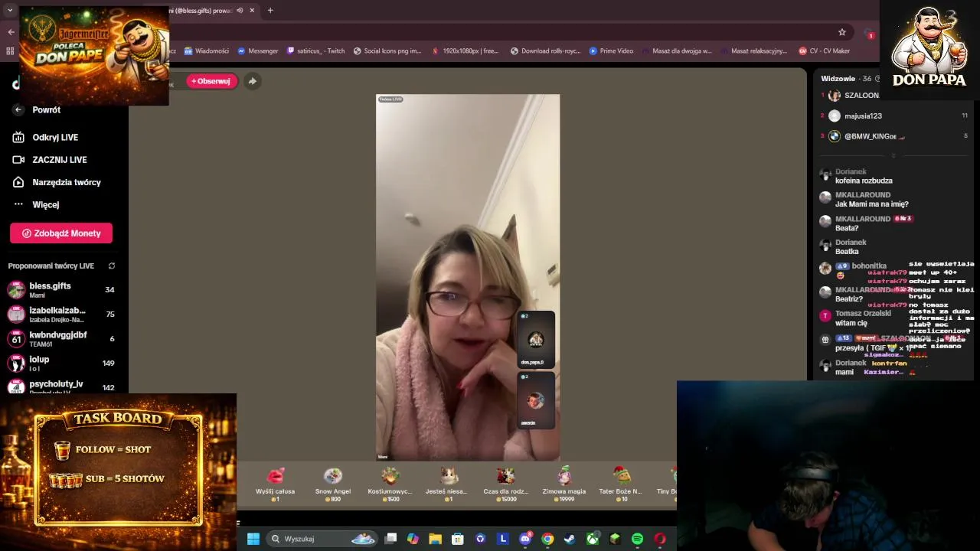Open lolup live channel
This screenshot has height=551, width=980.
pos(61,364)
